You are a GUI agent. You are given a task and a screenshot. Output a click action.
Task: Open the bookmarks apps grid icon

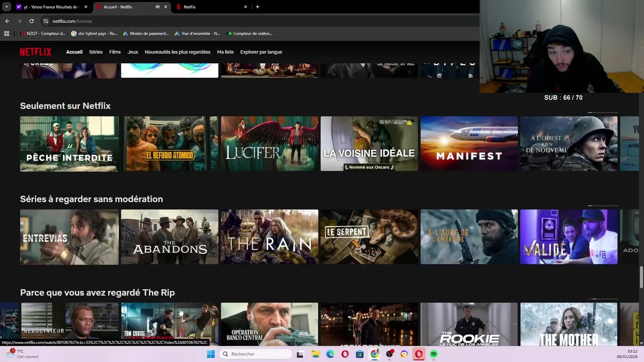[7, 34]
